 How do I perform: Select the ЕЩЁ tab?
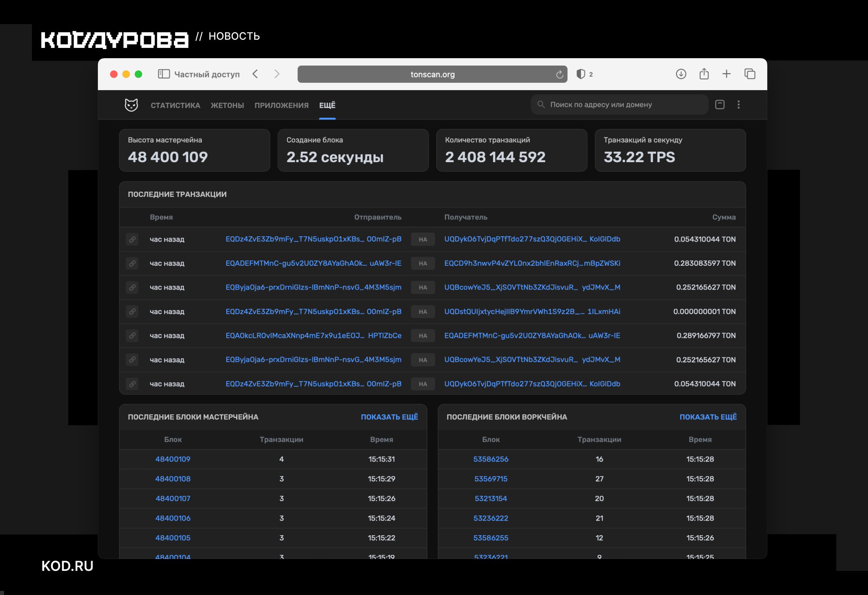tap(327, 105)
